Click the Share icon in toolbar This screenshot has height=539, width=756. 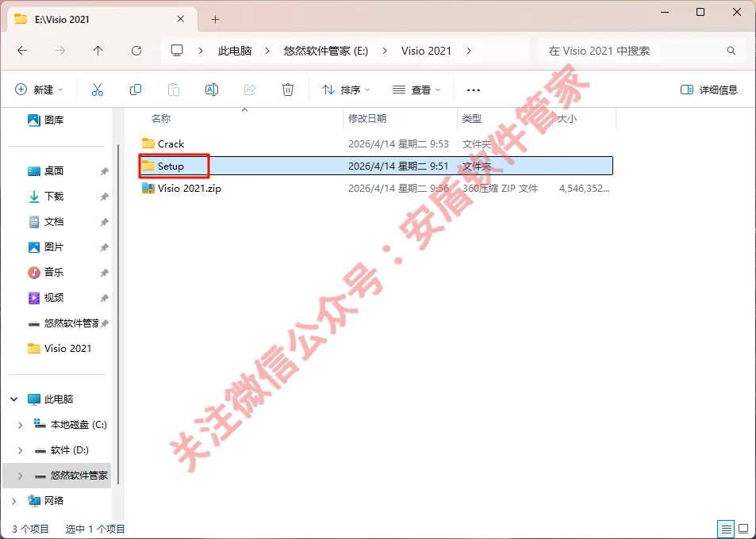(x=250, y=90)
